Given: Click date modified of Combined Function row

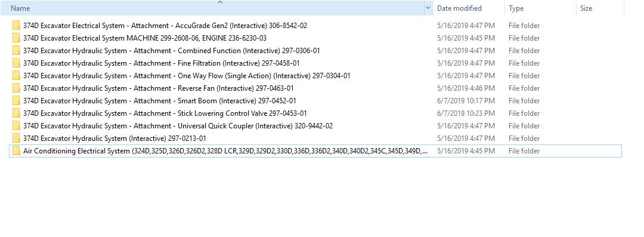Looking at the screenshot, I should click(x=466, y=51).
